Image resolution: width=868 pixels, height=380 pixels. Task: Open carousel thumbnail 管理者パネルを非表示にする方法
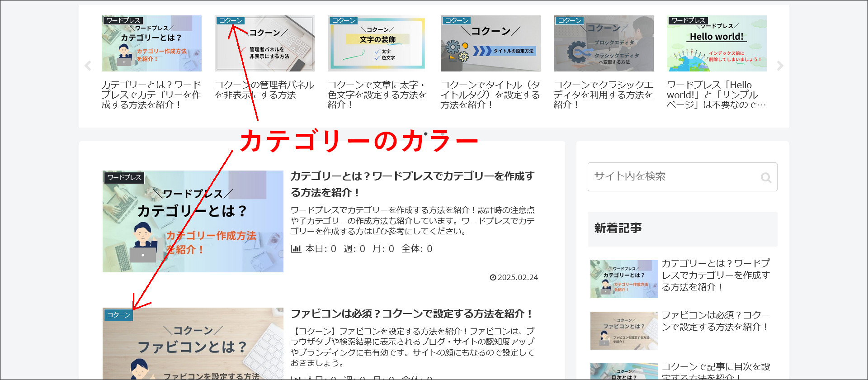(264, 43)
